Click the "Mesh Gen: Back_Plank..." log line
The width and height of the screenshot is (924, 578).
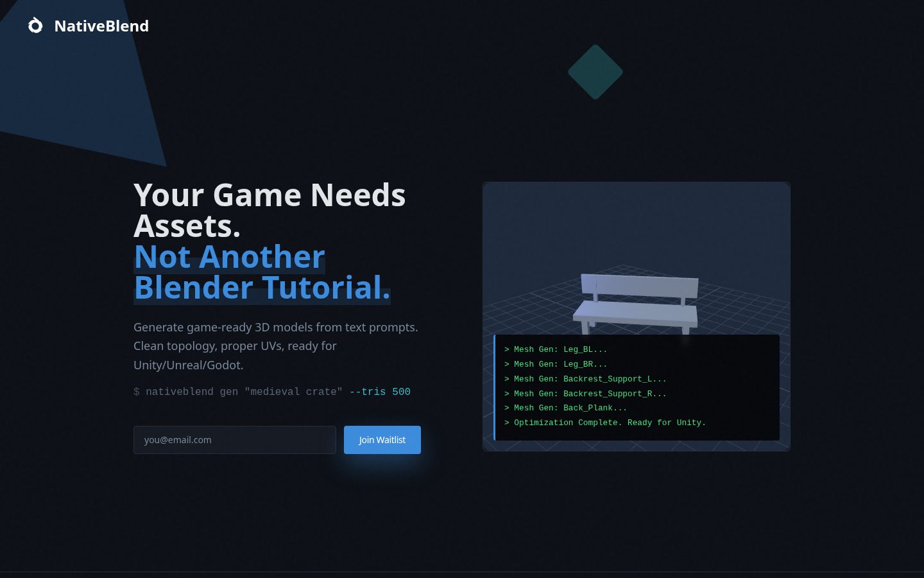[x=565, y=408]
